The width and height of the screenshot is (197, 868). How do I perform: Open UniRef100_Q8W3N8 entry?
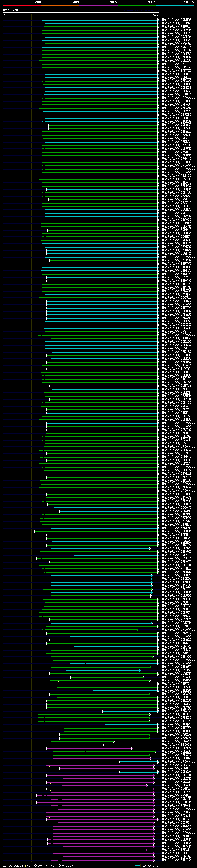pyautogui.click(x=177, y=511)
